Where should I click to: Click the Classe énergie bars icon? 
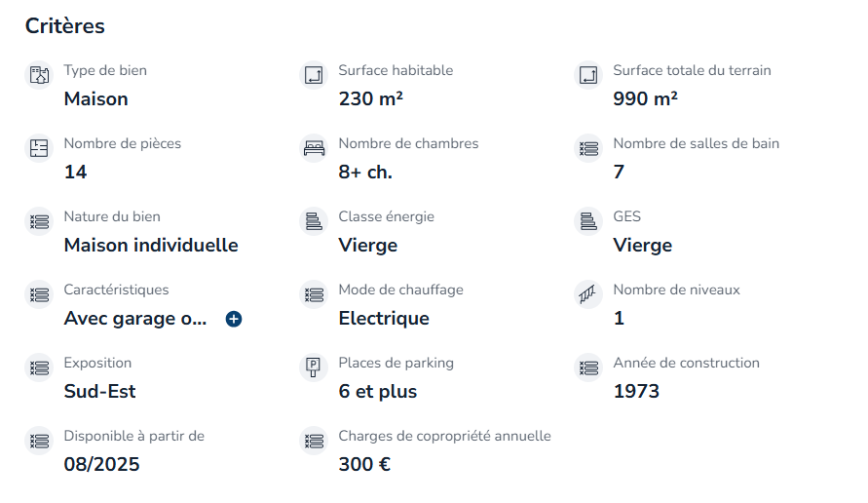314,221
